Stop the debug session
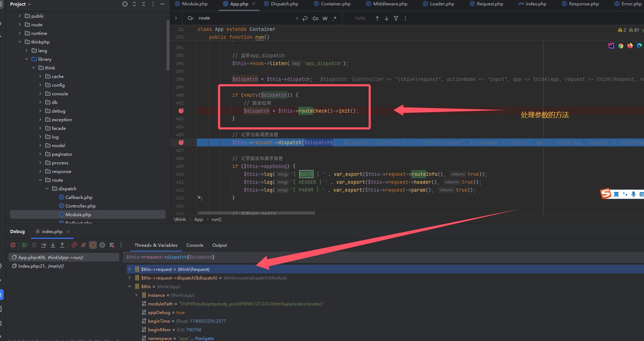This screenshot has width=644, height=341. tap(13, 245)
